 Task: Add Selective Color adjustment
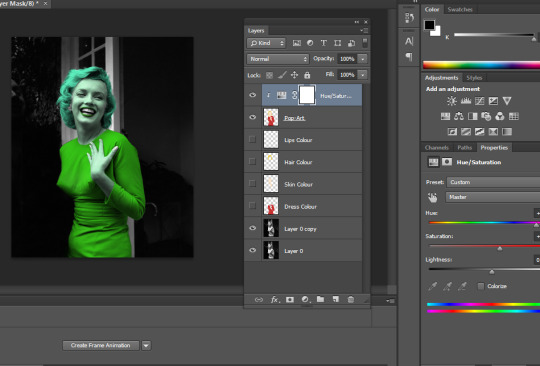[x=493, y=132]
